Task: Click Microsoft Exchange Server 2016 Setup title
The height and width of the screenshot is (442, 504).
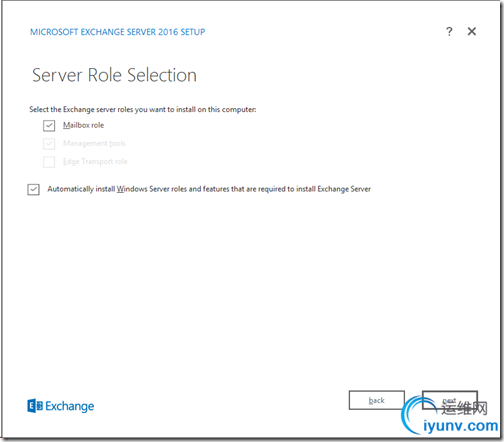Action: [118, 32]
